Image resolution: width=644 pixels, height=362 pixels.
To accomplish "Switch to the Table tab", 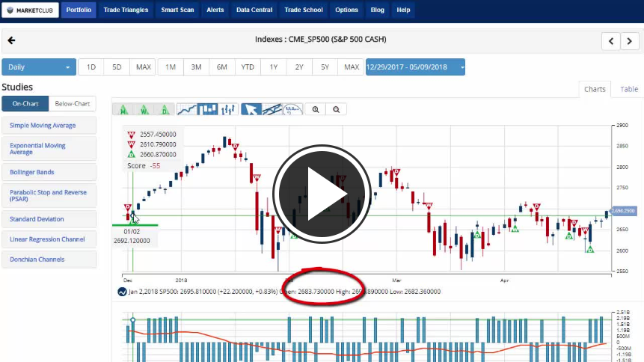I will pyautogui.click(x=629, y=89).
